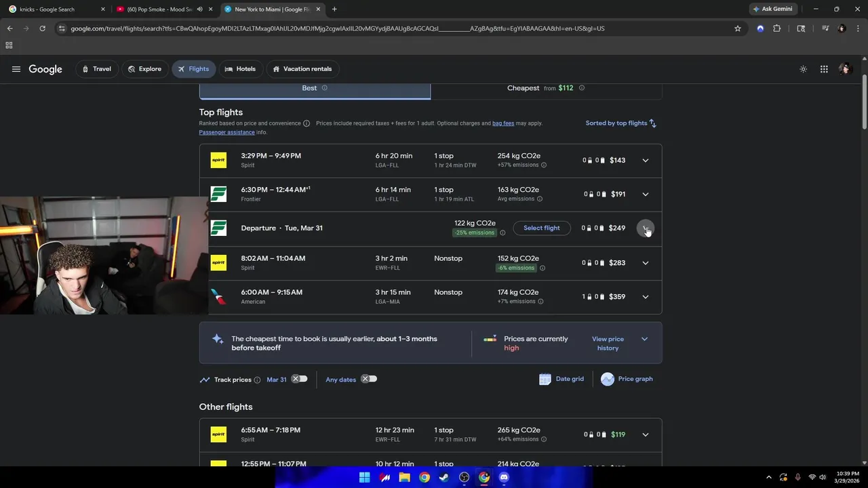The width and height of the screenshot is (868, 488).
Task: Open the Track prices info icon
Action: coord(257,380)
